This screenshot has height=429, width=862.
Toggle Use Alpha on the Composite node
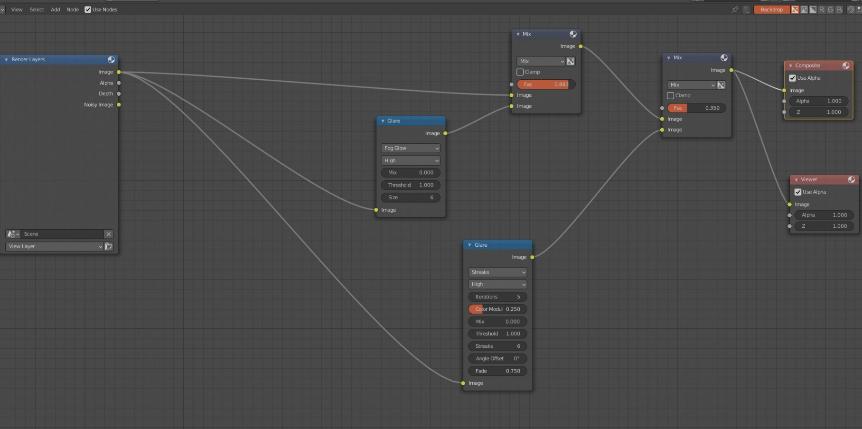pos(793,77)
